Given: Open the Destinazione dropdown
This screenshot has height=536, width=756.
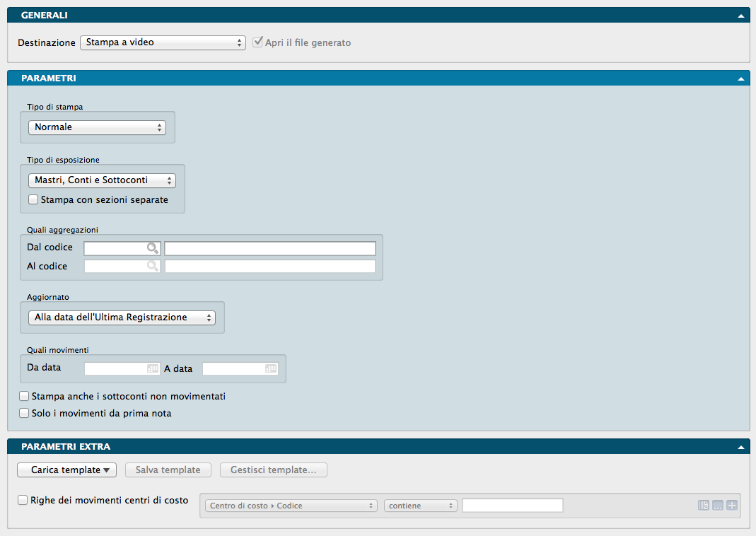Looking at the screenshot, I should pos(163,42).
